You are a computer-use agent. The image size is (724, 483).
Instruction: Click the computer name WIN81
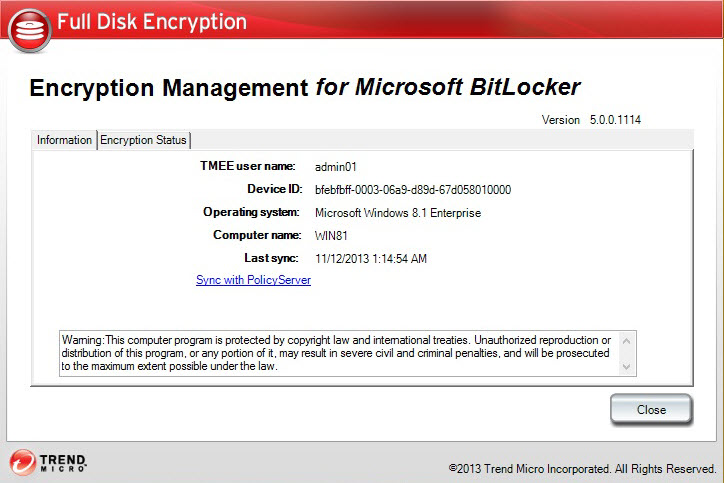pos(331,236)
